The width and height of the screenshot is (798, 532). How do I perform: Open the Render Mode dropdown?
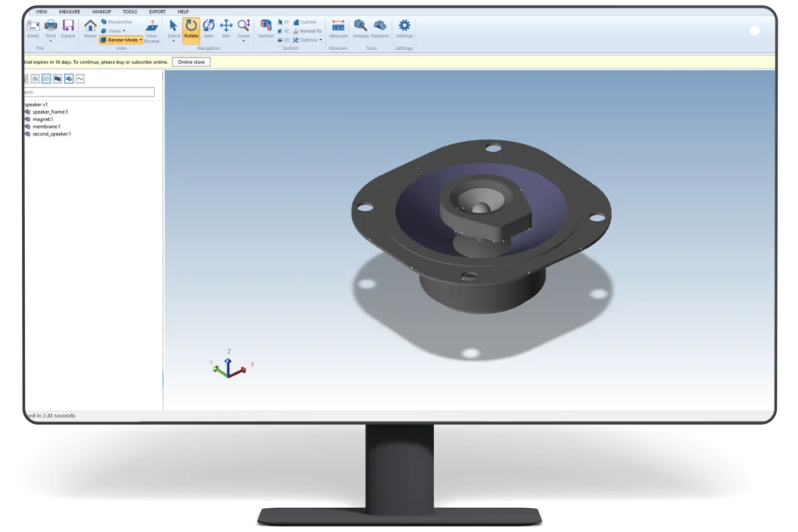coord(122,40)
